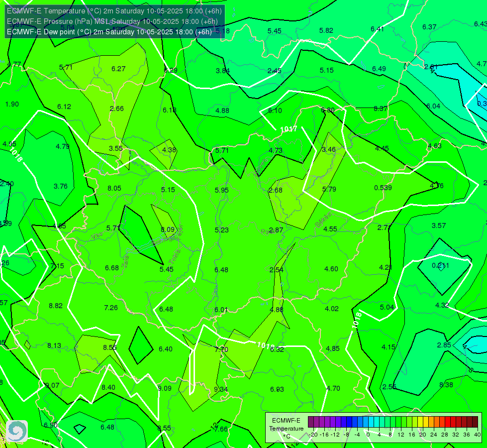
Task: Click the 1017 isobar label
Action: (x=289, y=129)
